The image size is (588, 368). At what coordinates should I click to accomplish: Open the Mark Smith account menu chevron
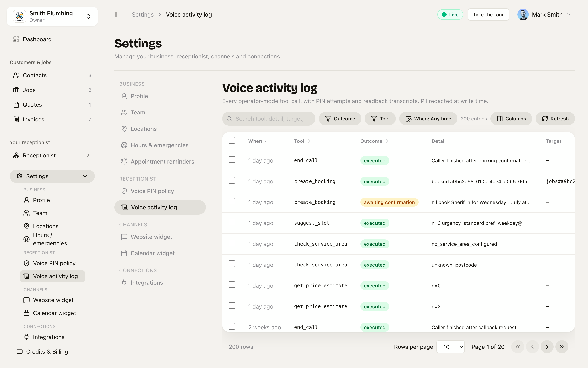pos(569,15)
